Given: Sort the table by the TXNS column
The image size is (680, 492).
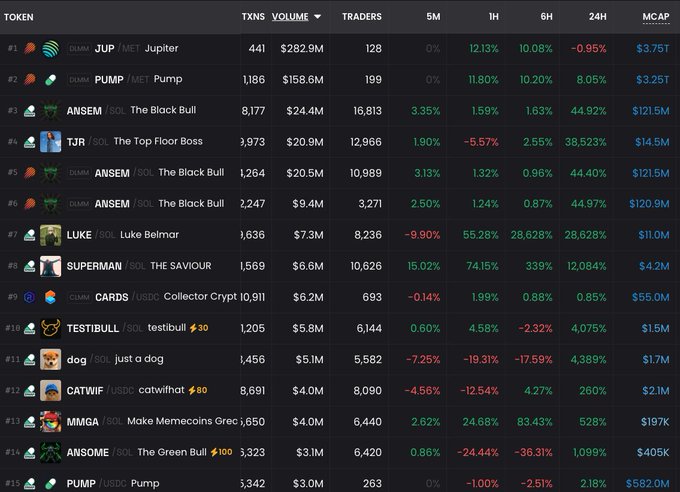Looking at the screenshot, I should [x=253, y=16].
